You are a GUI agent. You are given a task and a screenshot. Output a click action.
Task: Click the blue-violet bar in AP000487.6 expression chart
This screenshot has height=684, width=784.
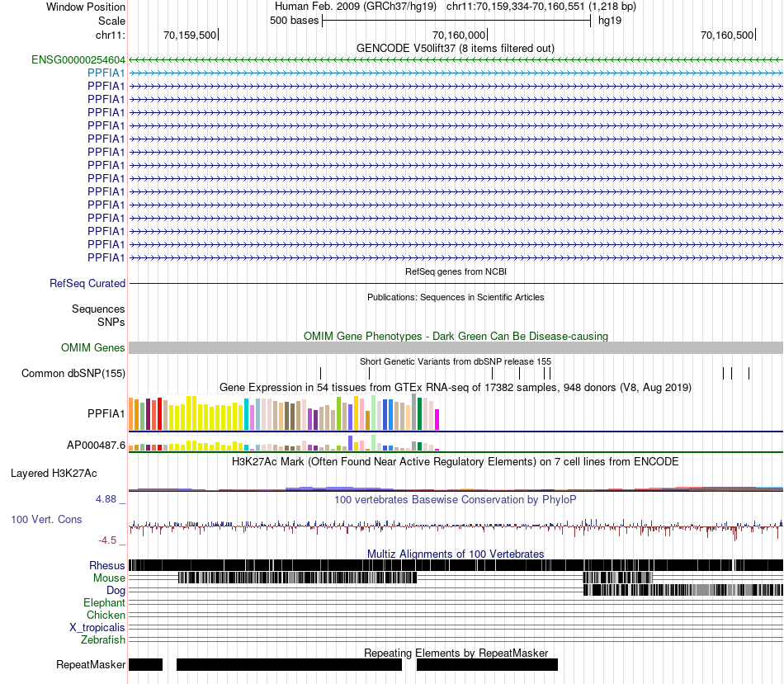tap(351, 443)
